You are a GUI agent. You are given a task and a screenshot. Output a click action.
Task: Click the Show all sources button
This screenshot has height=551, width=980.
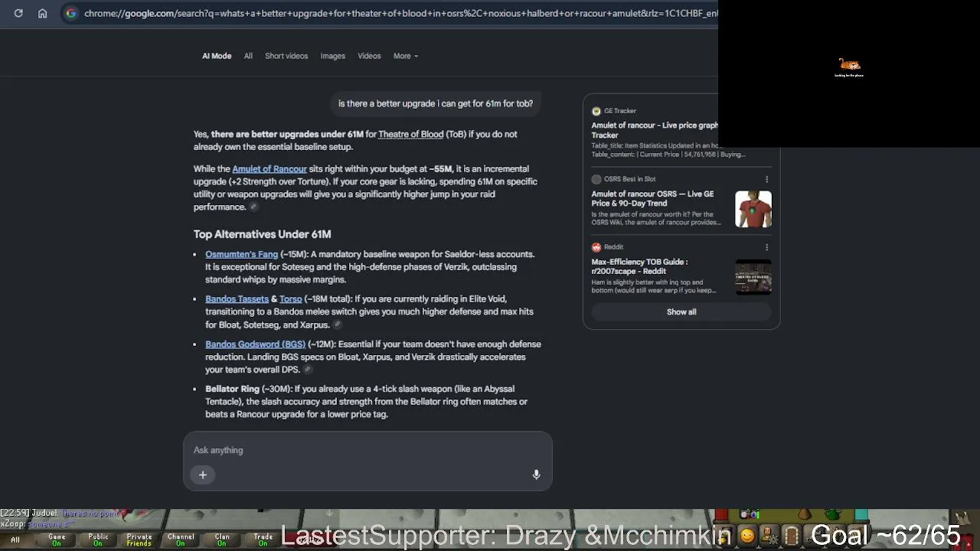(x=681, y=312)
